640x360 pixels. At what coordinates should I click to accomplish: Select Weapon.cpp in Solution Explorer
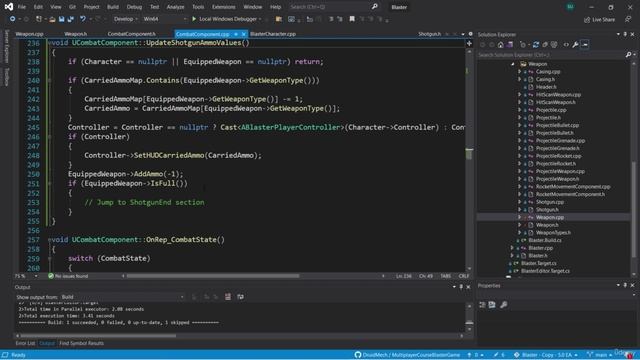(550, 217)
